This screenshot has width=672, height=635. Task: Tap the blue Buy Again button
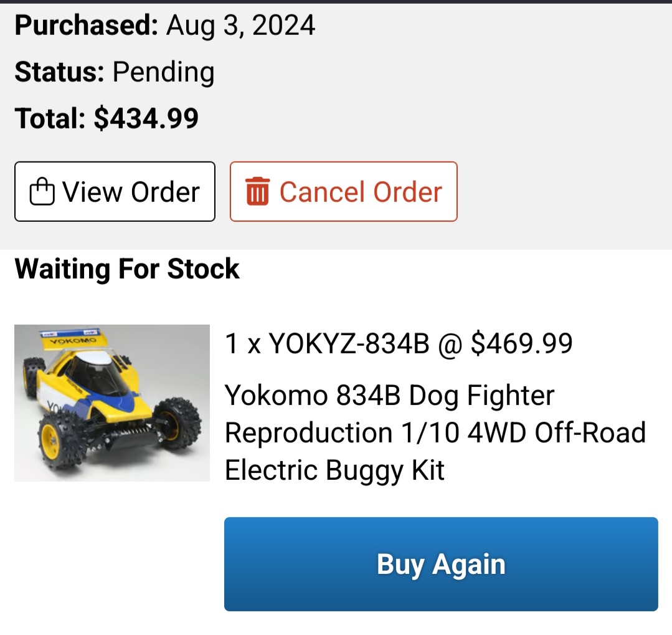441,564
